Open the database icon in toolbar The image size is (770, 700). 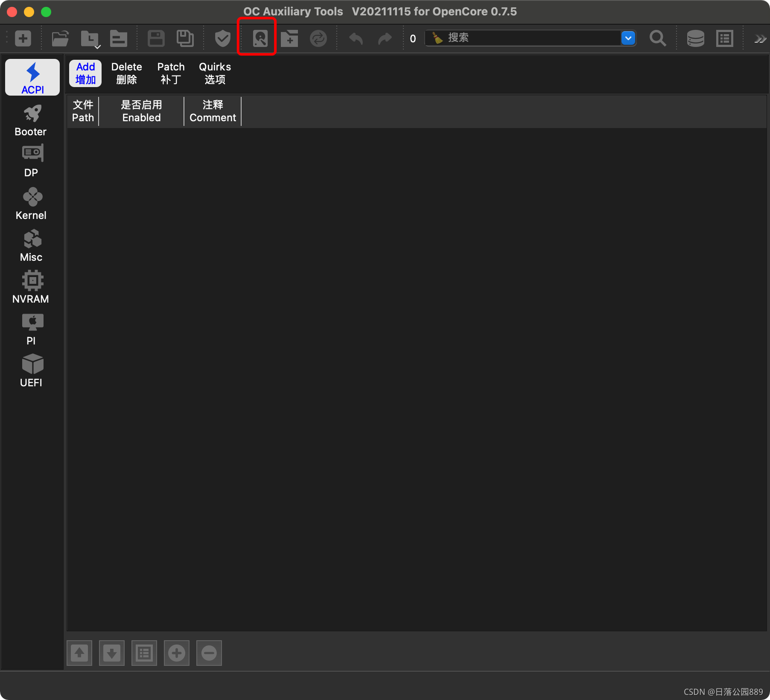click(696, 38)
